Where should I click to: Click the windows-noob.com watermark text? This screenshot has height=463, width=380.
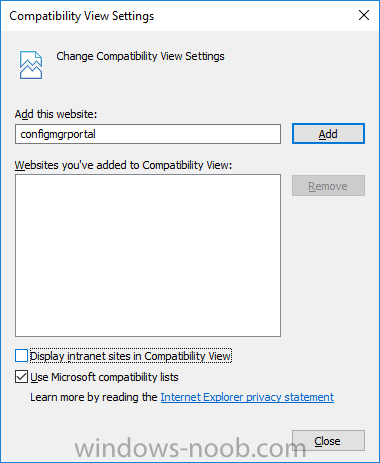(x=190, y=448)
